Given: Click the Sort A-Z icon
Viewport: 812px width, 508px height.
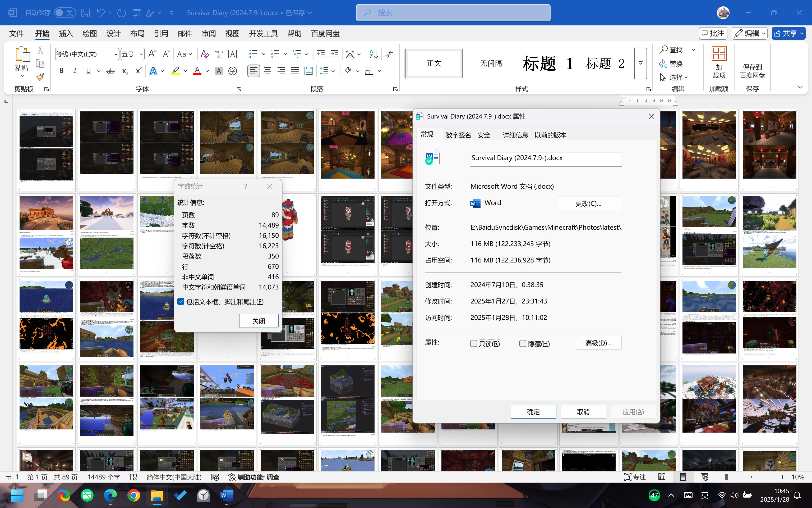Looking at the screenshot, I should coord(373,54).
